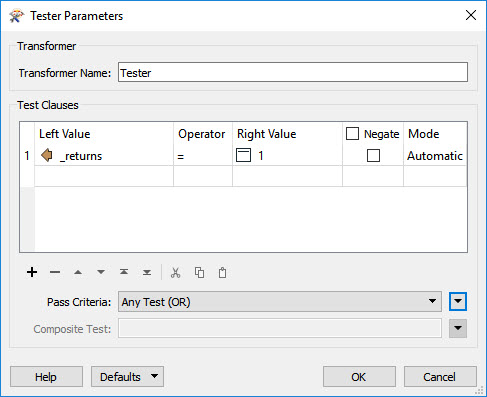Click the Composite Test input field
The image size is (487, 397).
[x=280, y=329]
